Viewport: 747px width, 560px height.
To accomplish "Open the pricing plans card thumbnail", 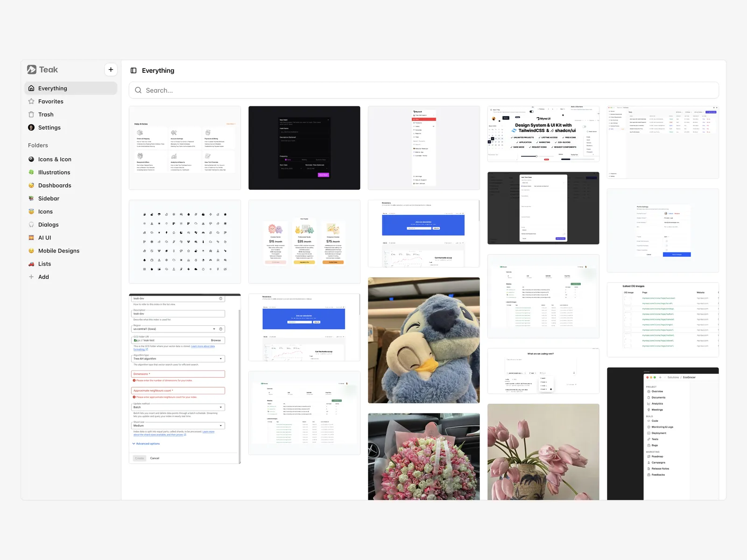I will click(x=304, y=241).
